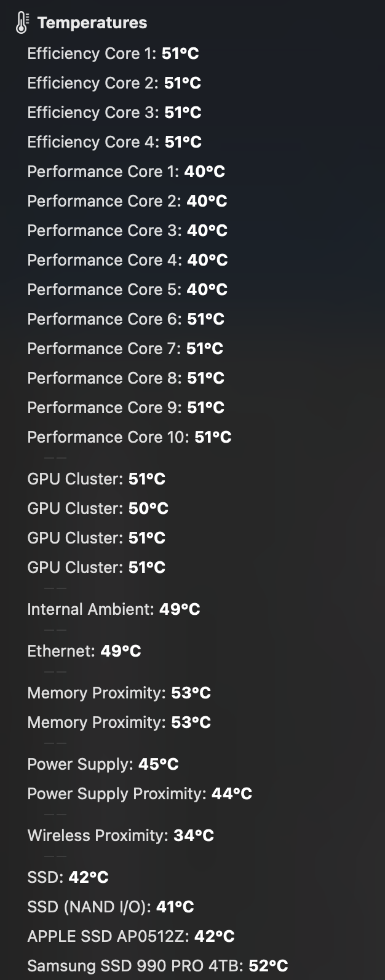
Task: Select the Power Supply 45°C entry
Action: pos(103,764)
